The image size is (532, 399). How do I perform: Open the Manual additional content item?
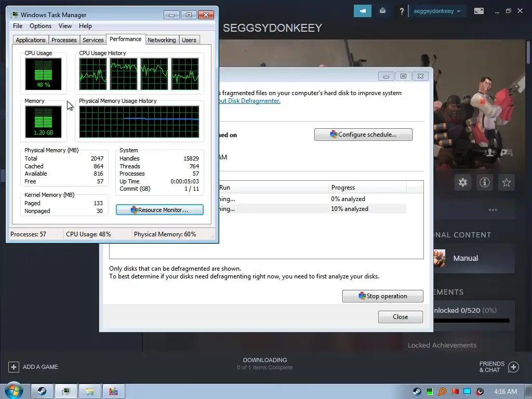click(x=474, y=258)
